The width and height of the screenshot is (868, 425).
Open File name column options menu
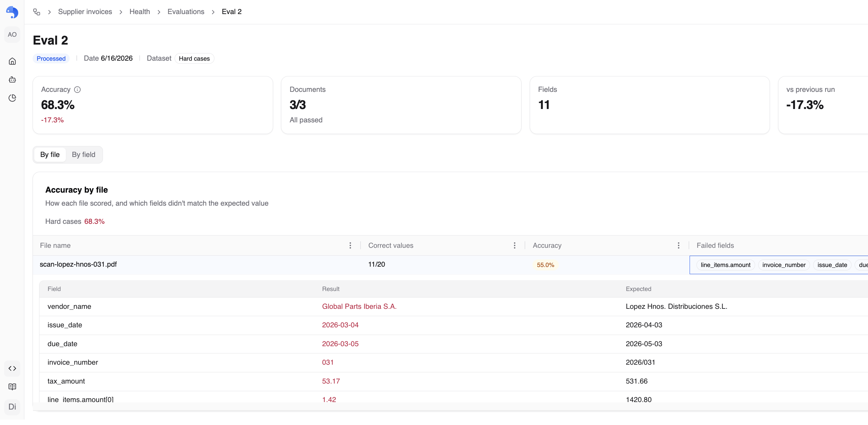[x=350, y=245]
